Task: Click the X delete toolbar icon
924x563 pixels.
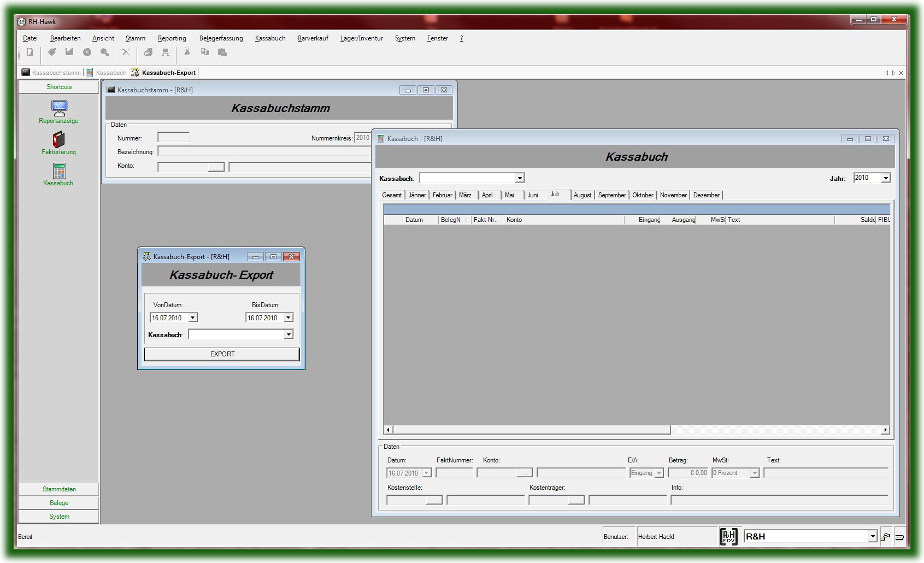Action: coord(126,52)
